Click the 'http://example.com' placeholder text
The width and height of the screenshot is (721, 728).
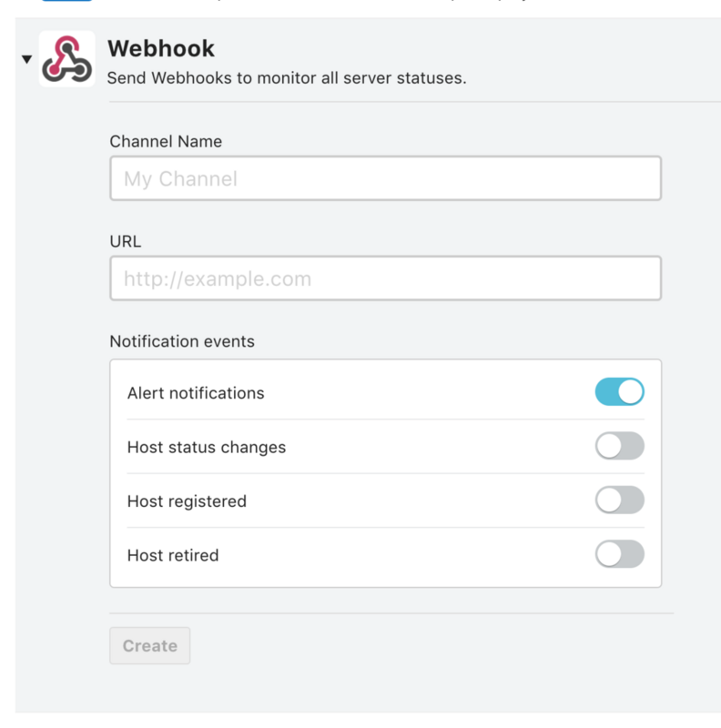218,278
